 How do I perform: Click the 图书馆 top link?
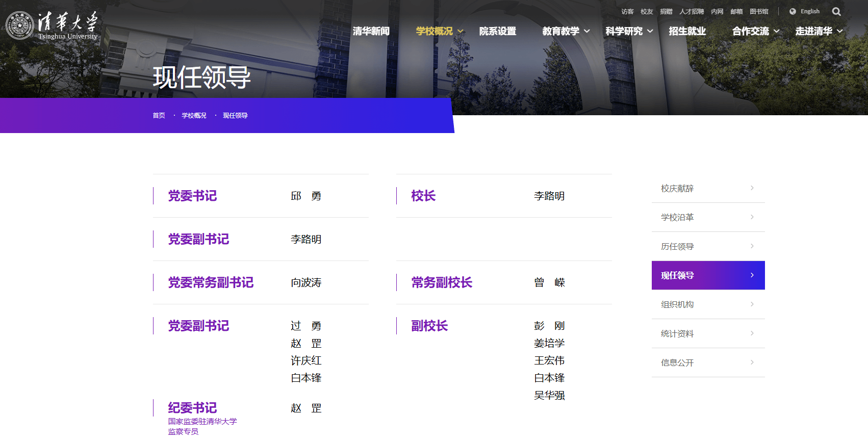point(759,11)
